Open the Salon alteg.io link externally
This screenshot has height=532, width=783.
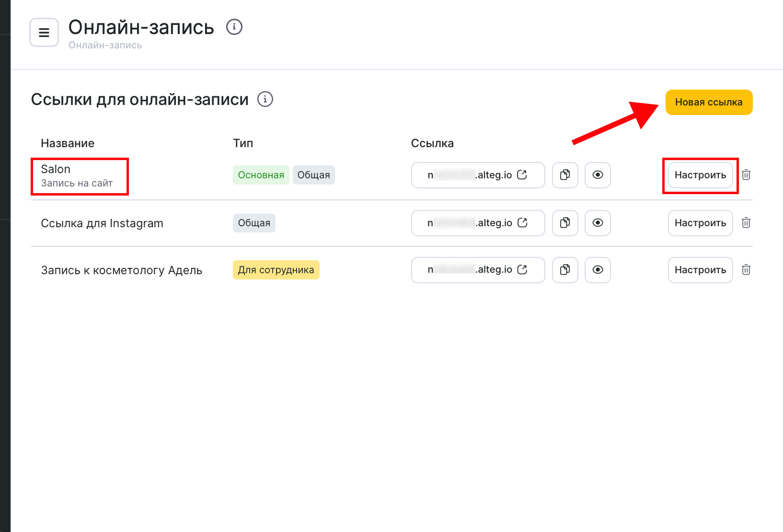[522, 175]
